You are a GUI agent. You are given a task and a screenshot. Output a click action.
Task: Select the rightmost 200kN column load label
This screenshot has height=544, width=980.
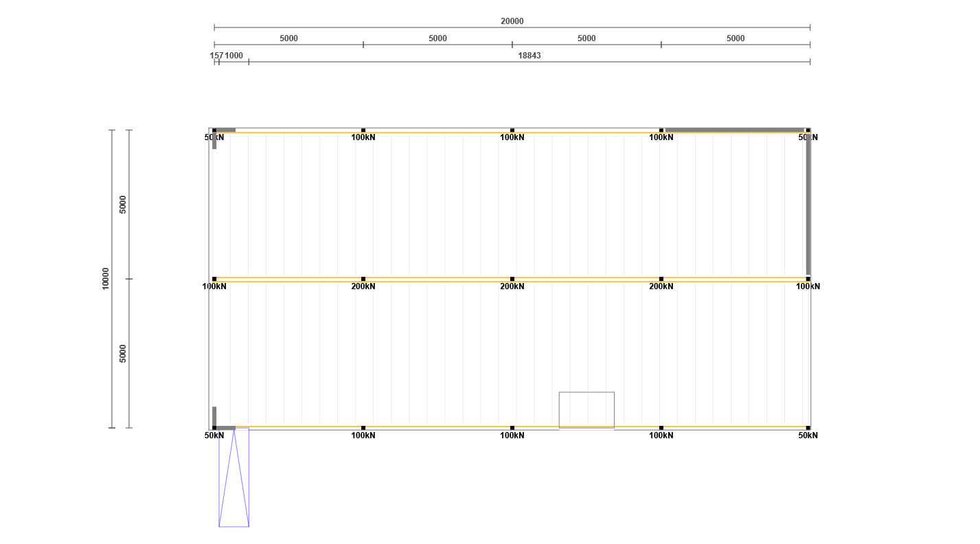(661, 286)
